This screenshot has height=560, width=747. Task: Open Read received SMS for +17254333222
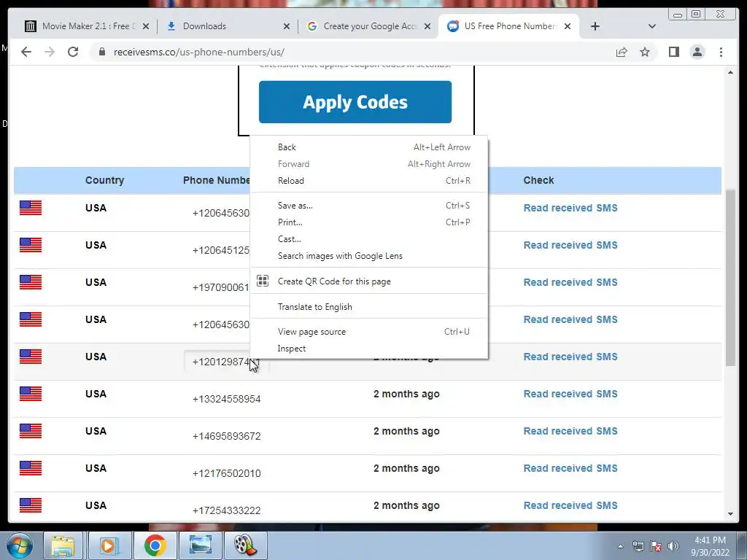pyautogui.click(x=570, y=505)
